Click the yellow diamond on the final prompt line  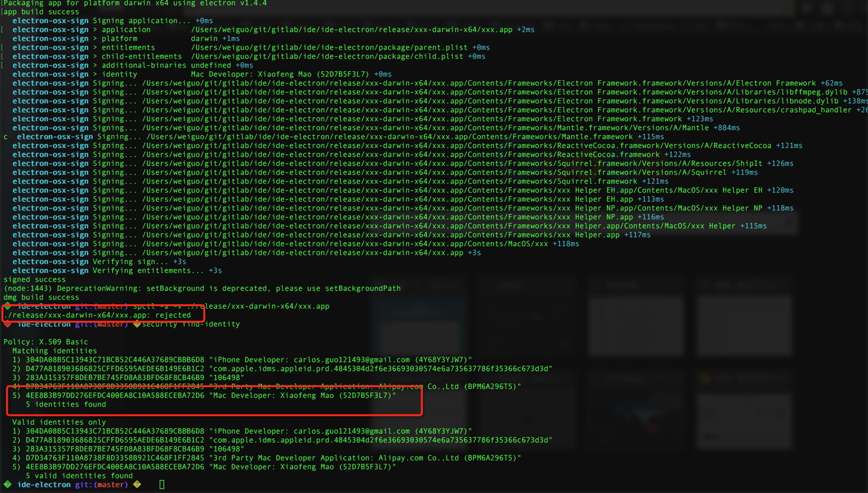point(136,484)
